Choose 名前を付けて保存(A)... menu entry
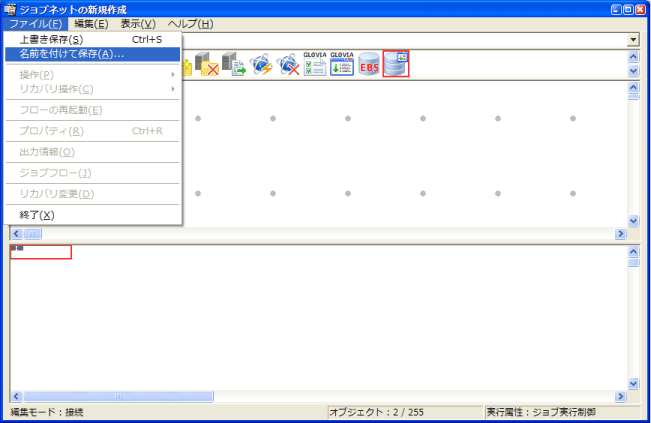Screen dimensions: 651x423 (x=93, y=54)
